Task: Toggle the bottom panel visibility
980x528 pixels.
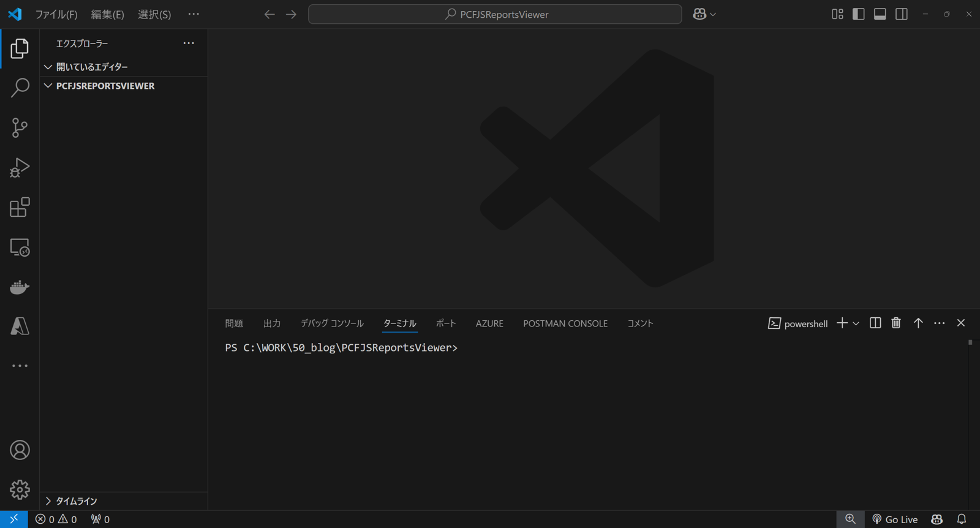Action: [x=880, y=14]
